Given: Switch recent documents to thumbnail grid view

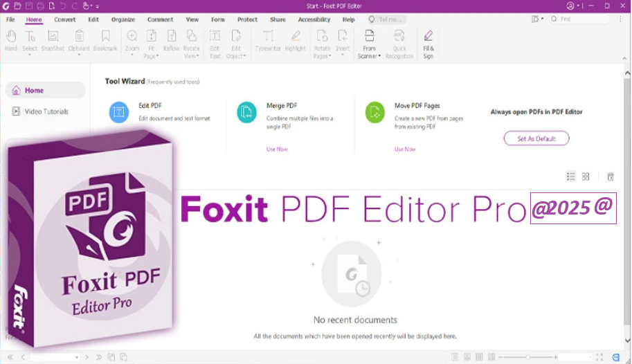Looking at the screenshot, I should pyautogui.click(x=586, y=176).
